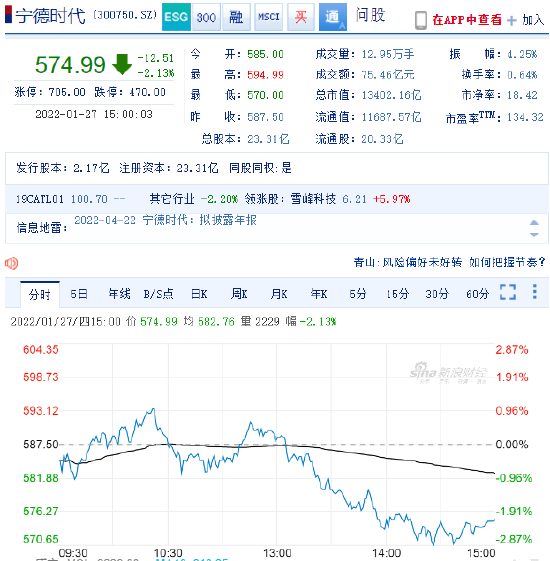Click the current price 574.99
Viewport: 550px width, 561px height.
[x=70, y=65]
